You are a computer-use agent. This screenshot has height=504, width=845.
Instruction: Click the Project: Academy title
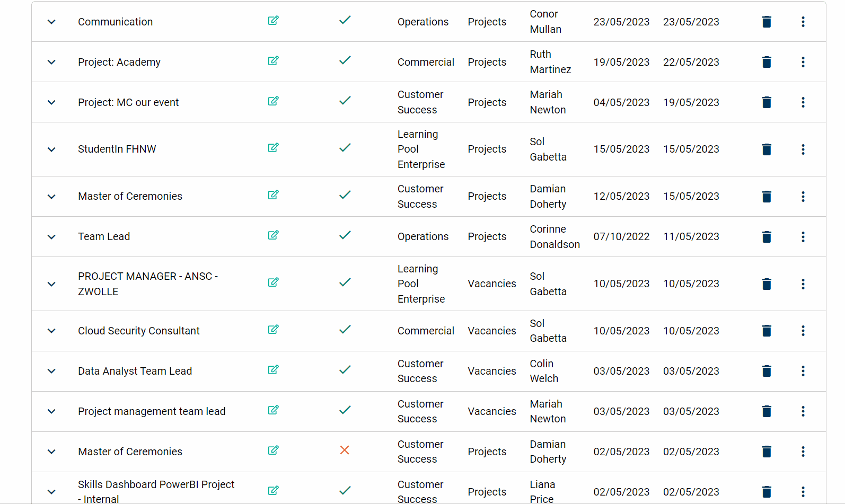(119, 62)
